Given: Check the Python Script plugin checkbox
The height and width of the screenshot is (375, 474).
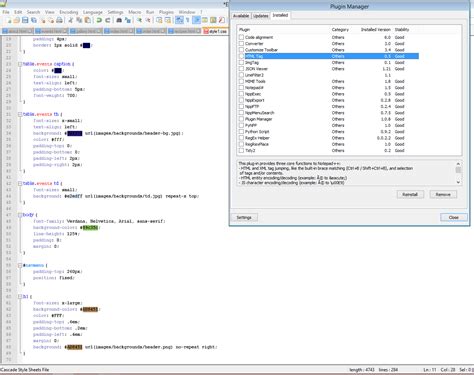Looking at the screenshot, I should pyautogui.click(x=241, y=132).
